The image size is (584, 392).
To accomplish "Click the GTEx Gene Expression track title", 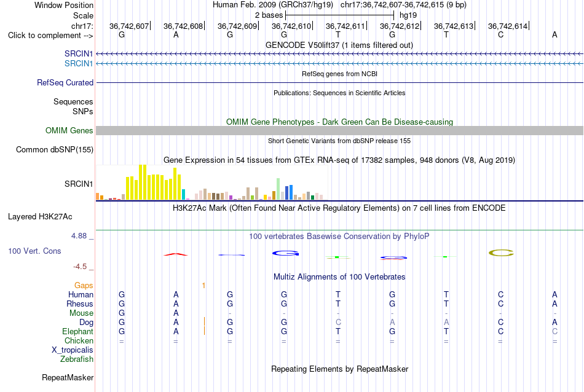I will click(339, 160).
